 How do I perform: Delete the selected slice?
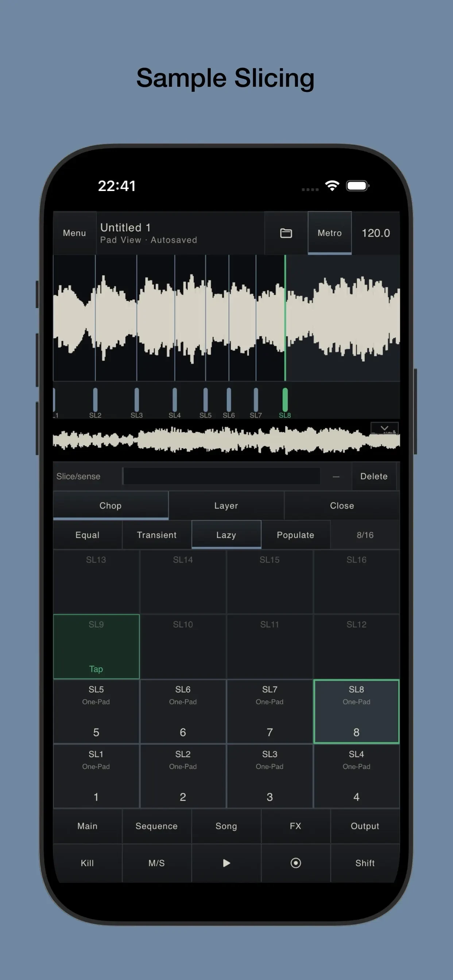374,476
